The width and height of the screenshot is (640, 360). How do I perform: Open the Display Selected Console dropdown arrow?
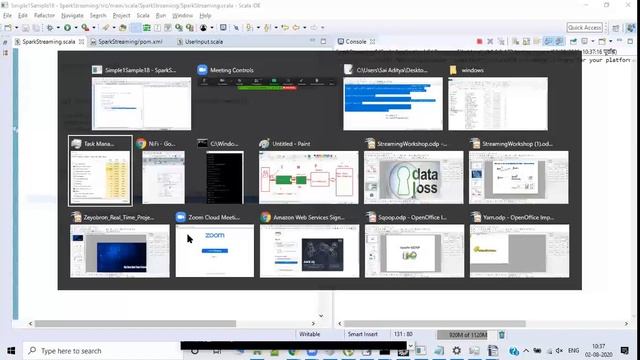[593, 42]
